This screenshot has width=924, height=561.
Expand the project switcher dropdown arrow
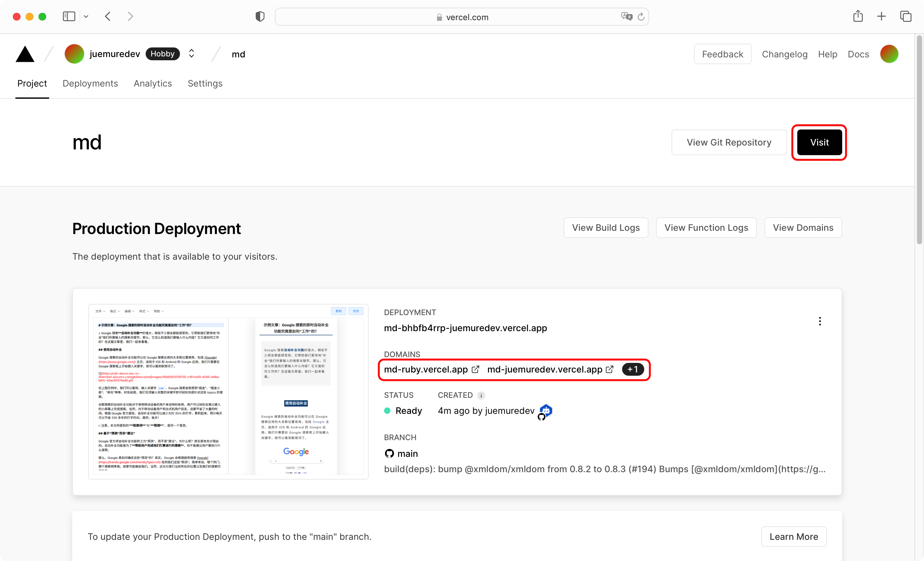[192, 54]
